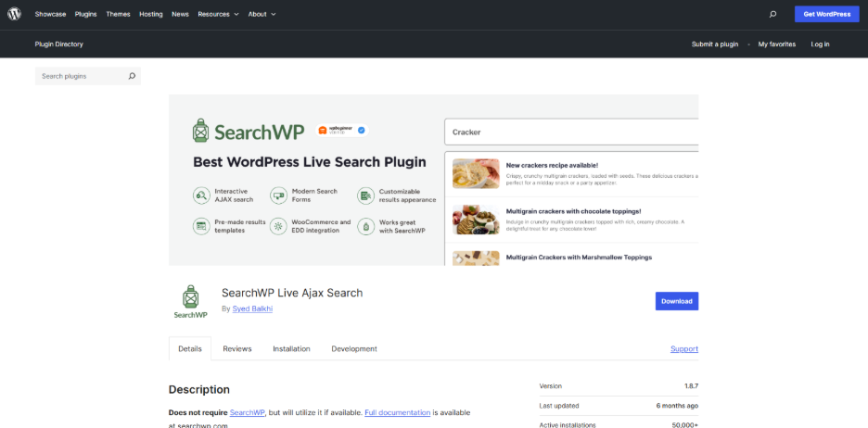This screenshot has width=868, height=428.
Task: Click the Customizable results appearance icon
Action: [x=365, y=195]
